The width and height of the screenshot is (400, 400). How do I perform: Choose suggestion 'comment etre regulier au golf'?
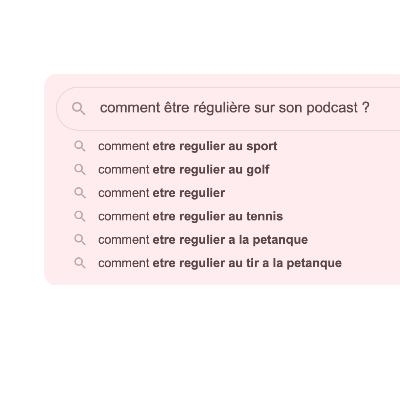pos(184,170)
